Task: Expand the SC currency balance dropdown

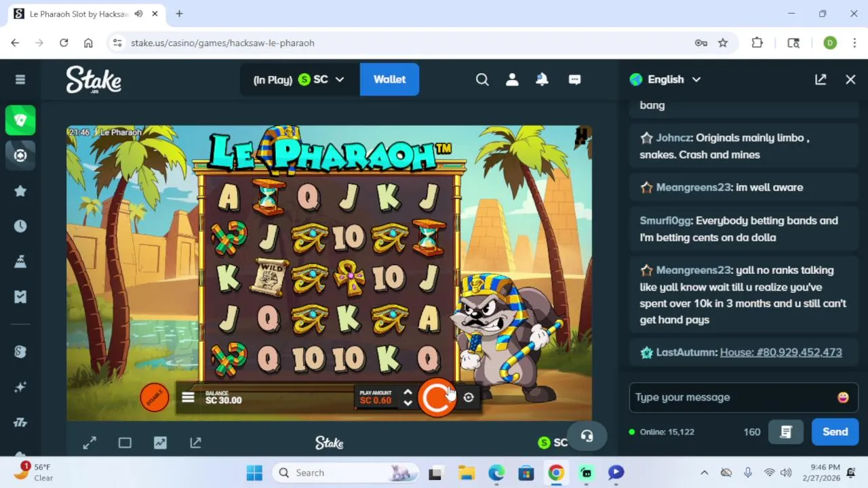Action: pyautogui.click(x=299, y=79)
